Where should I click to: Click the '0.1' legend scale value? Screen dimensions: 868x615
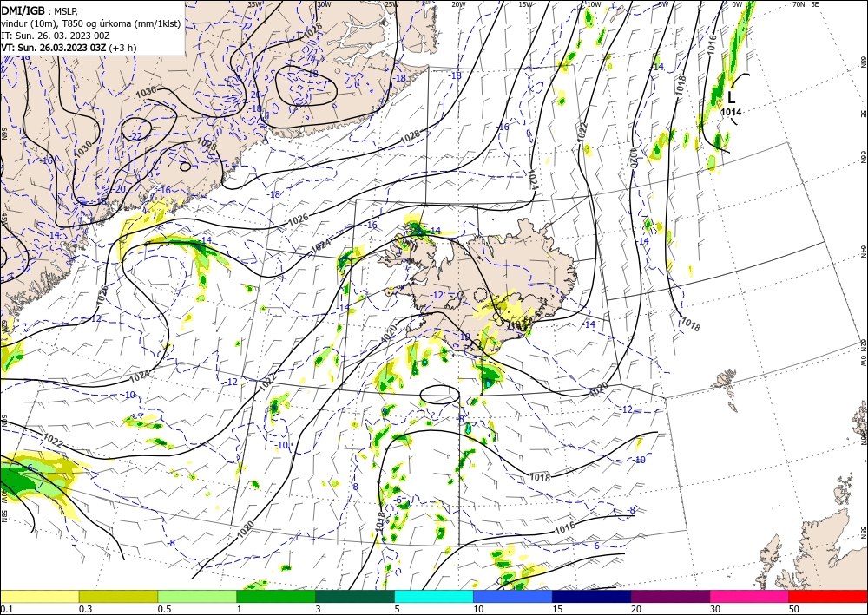coord(6,609)
